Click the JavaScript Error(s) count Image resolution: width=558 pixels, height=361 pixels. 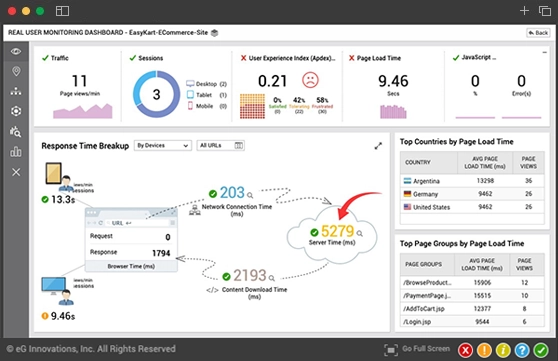pos(521,81)
